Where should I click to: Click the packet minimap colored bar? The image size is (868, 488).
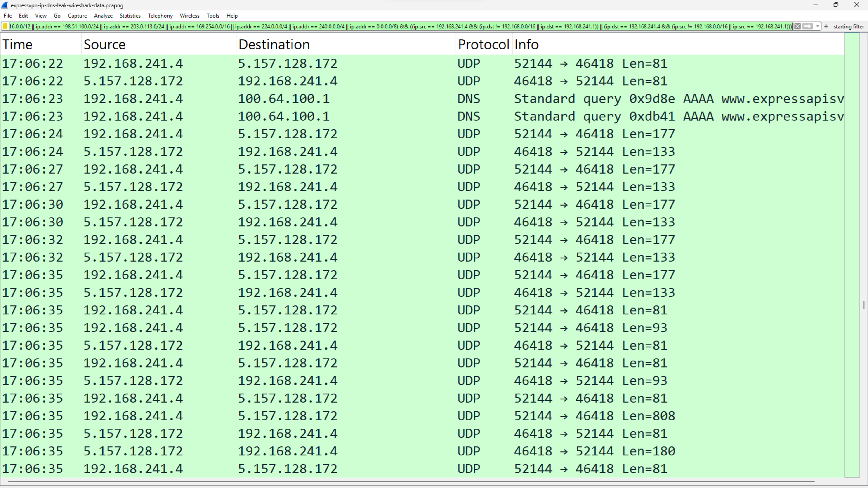852,236
